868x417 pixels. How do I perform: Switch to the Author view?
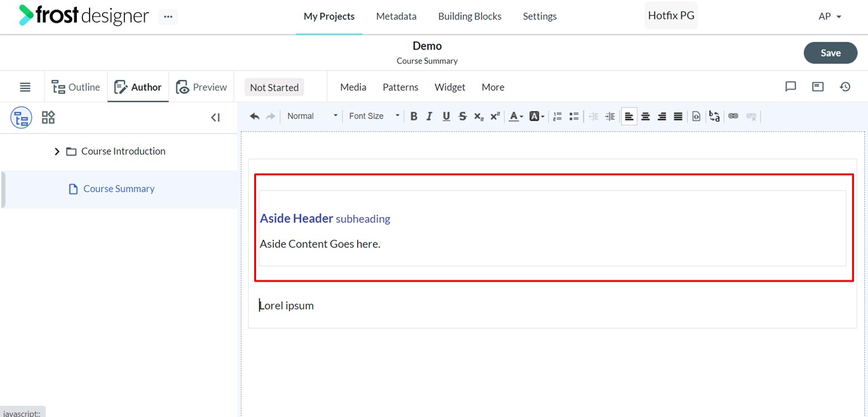click(138, 87)
